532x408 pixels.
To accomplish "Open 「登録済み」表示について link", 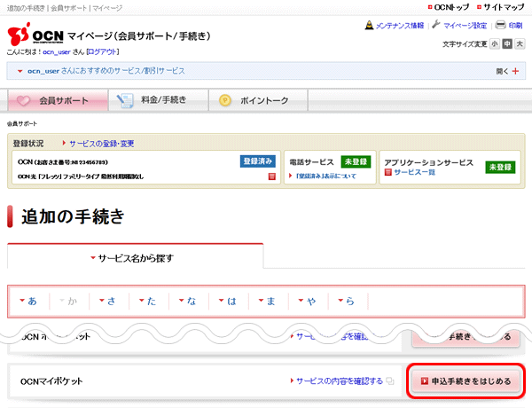I will tap(326, 176).
